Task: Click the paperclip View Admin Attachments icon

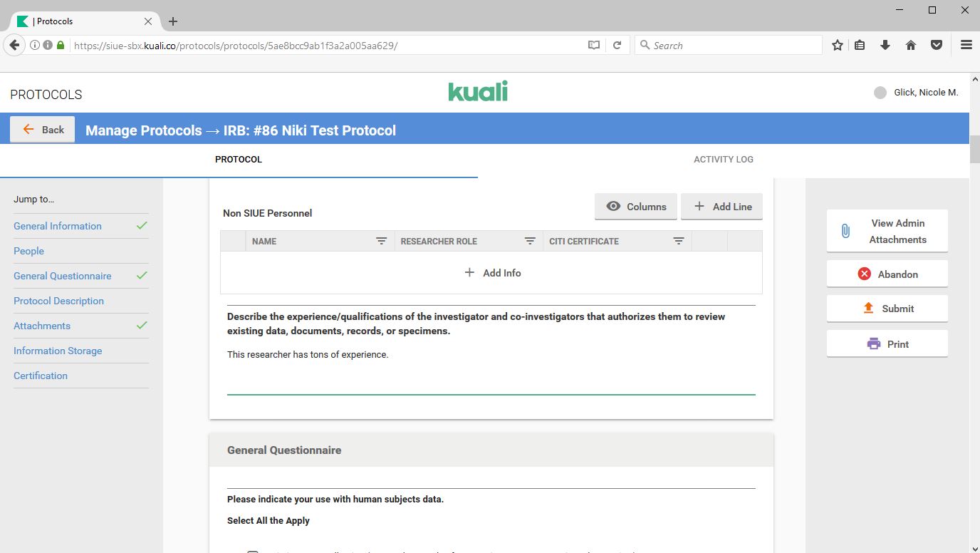Action: pos(845,231)
